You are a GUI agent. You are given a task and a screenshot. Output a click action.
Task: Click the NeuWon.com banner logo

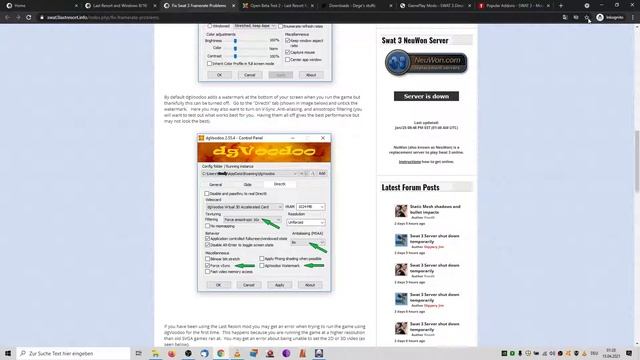(x=426, y=63)
